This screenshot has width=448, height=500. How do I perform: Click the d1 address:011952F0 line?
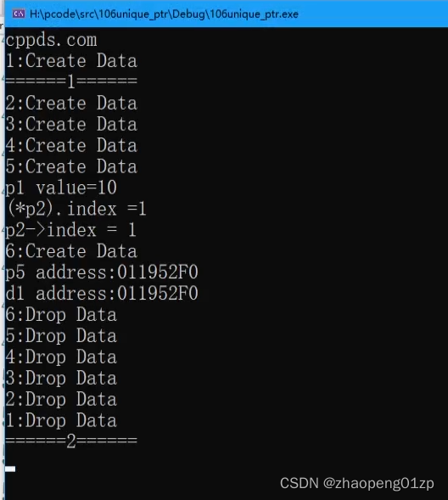(102, 294)
